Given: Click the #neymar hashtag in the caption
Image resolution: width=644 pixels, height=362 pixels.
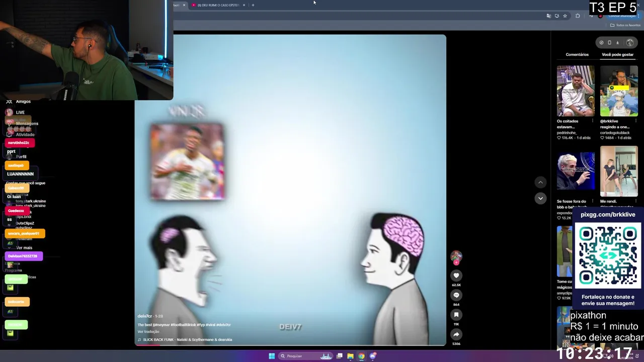Looking at the screenshot, I should (162, 325).
